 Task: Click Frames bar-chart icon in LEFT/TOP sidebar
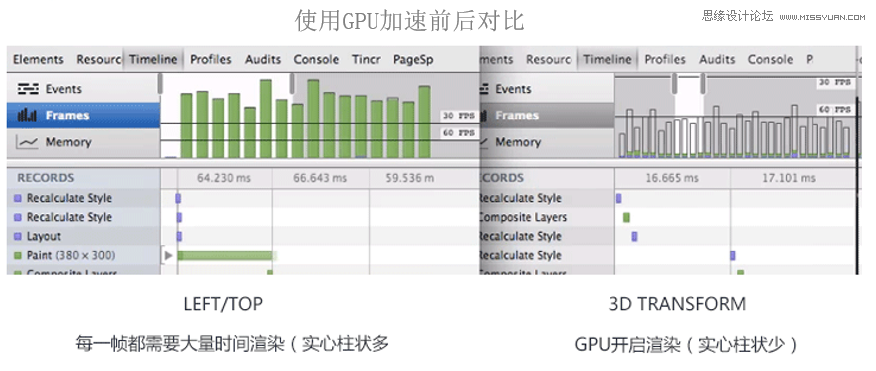tap(26, 116)
